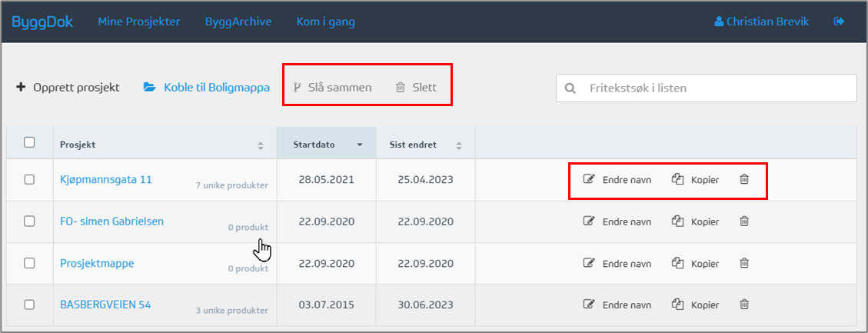This screenshot has height=333, width=868.
Task: Click trash icon for BASBERGVEIEN 54 row
Action: [x=743, y=305]
